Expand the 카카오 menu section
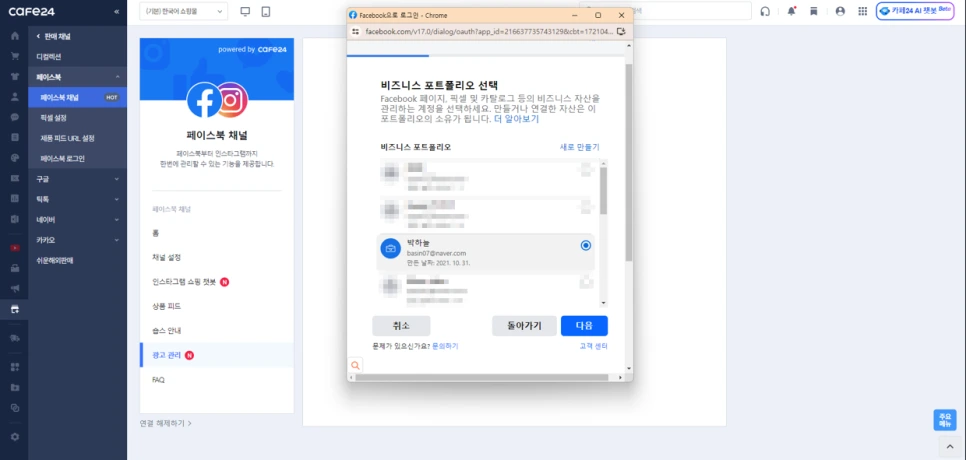Screen dimensions: 966x460 pyautogui.click(x=78, y=240)
